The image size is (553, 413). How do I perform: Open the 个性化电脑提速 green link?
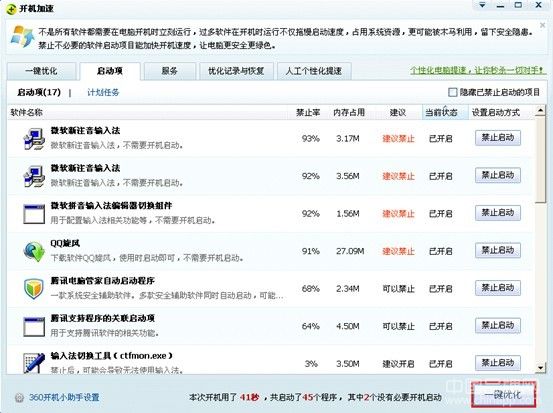478,70
